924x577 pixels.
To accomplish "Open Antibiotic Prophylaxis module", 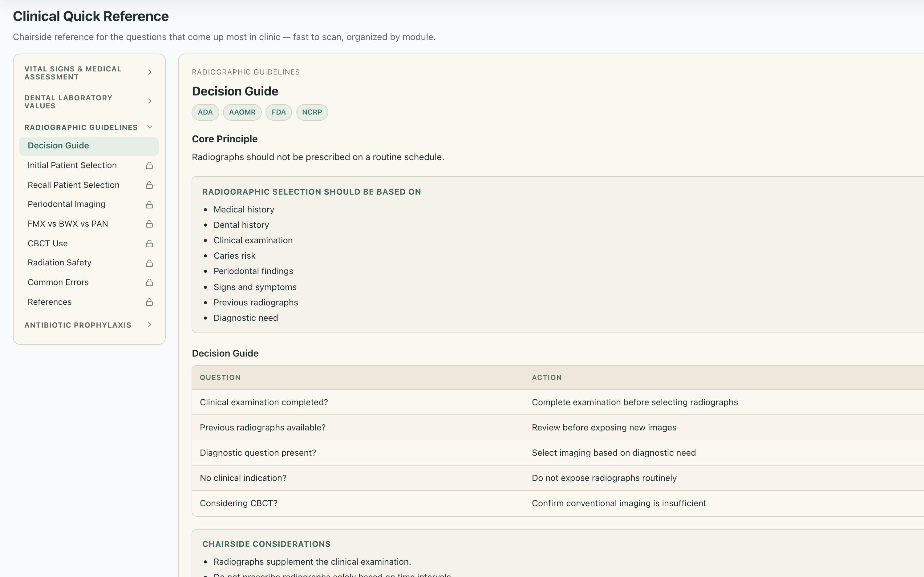I will pos(89,325).
